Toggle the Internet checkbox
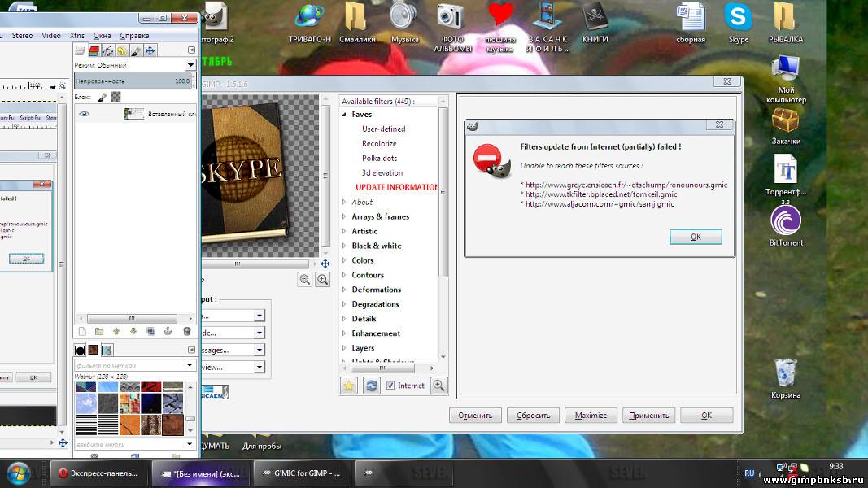Viewport: 868px width, 488px height. pyautogui.click(x=390, y=386)
